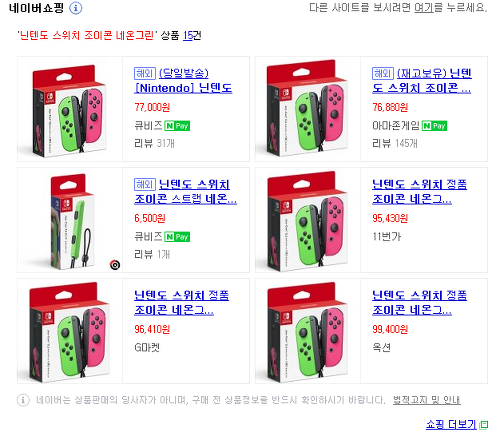
Task: Click the N Pay badge in the 6,500원 strap listing
Action: click(177, 237)
